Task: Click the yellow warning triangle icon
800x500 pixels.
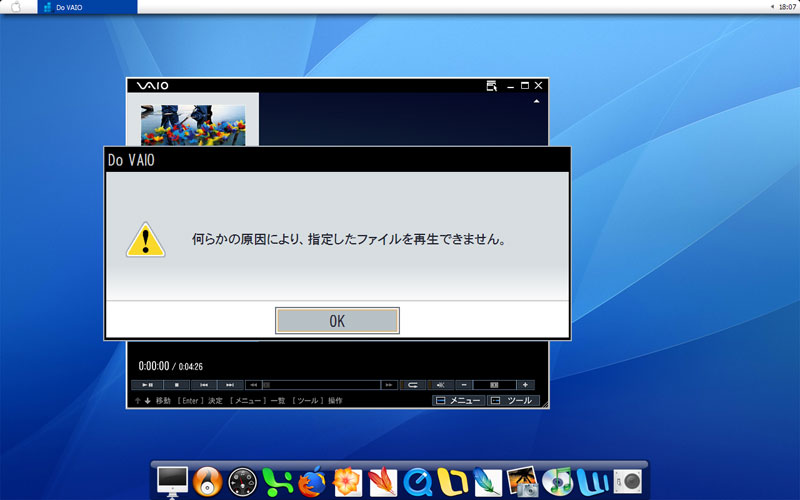Action: tap(146, 239)
